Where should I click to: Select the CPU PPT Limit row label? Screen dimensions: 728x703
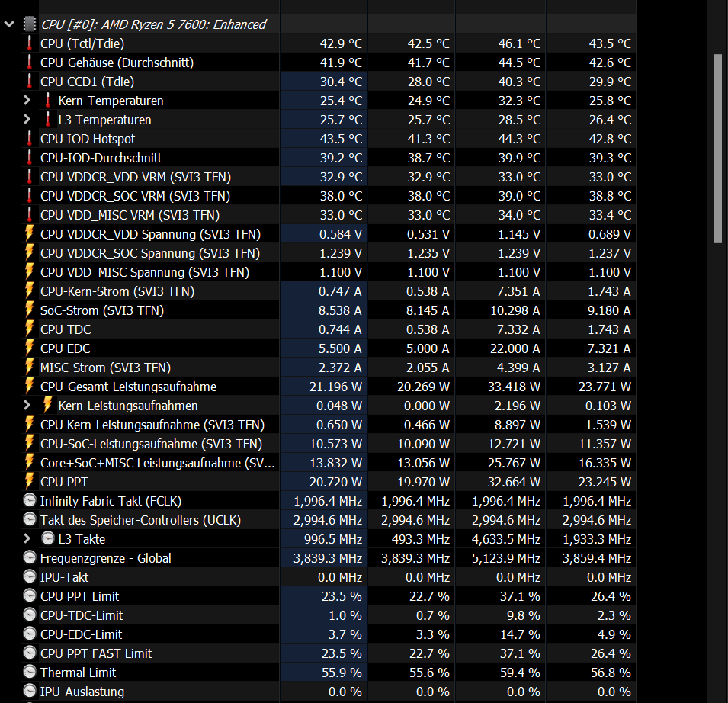tap(79, 596)
